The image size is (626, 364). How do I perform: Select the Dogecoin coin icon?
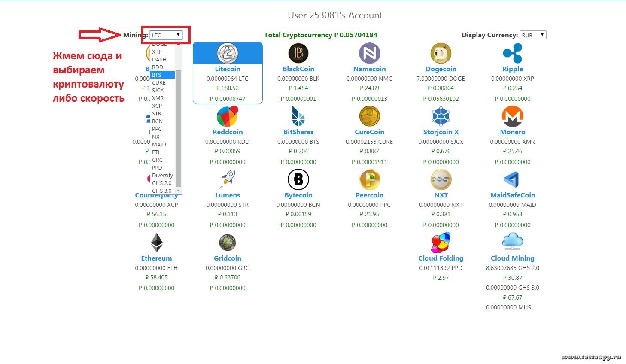click(x=441, y=54)
